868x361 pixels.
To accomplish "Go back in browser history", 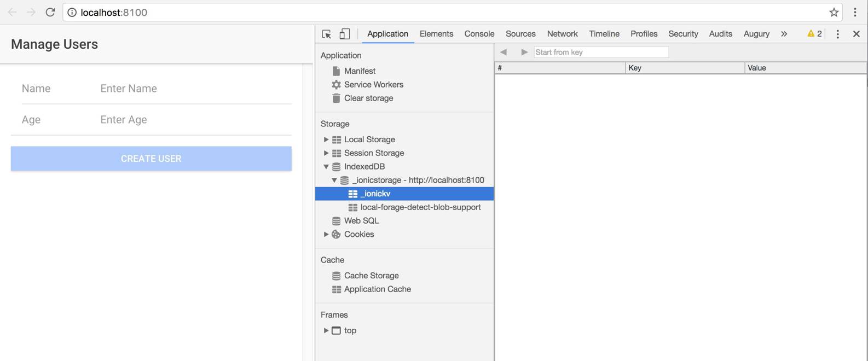I will pos(12,12).
